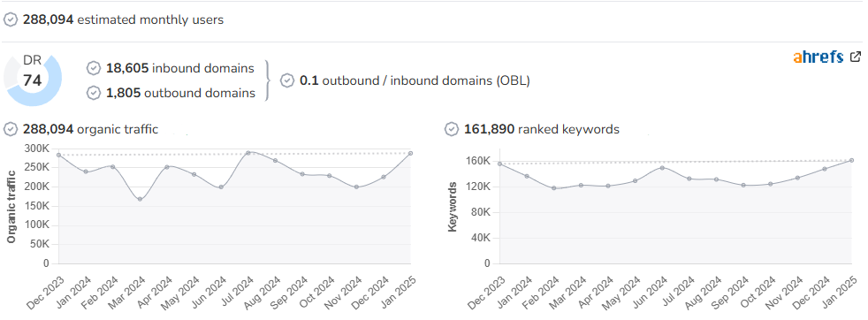Click check icon beside 1,805 outbound domains
868x320 pixels.
click(94, 93)
